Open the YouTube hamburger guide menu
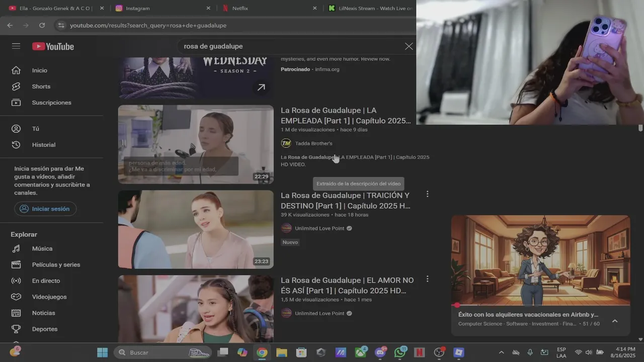 click(x=16, y=46)
